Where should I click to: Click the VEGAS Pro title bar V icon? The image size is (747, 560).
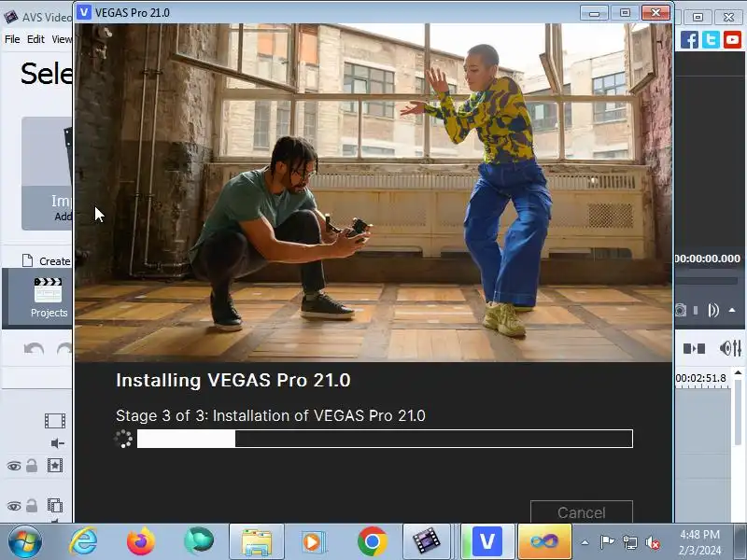(x=84, y=12)
